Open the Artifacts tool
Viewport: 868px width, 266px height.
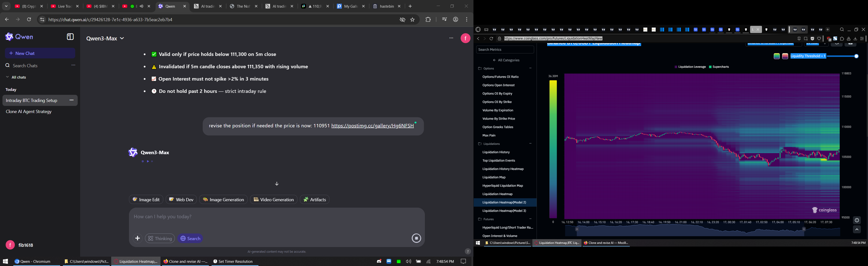click(x=315, y=200)
